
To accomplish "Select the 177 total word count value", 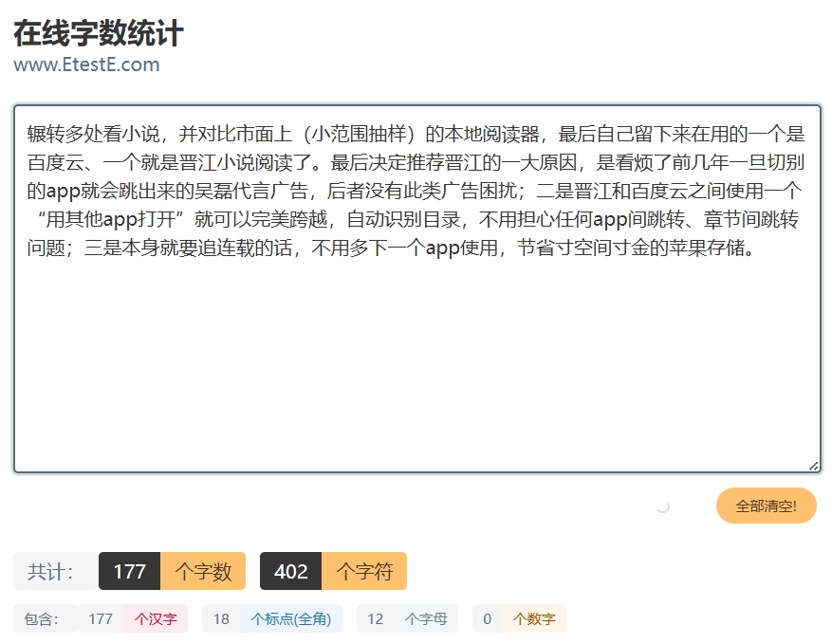I will tap(129, 571).
